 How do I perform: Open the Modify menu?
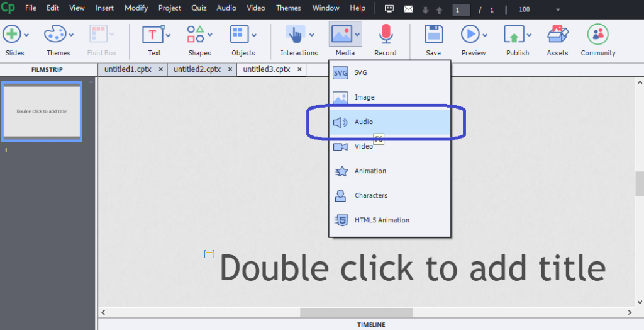[136, 8]
